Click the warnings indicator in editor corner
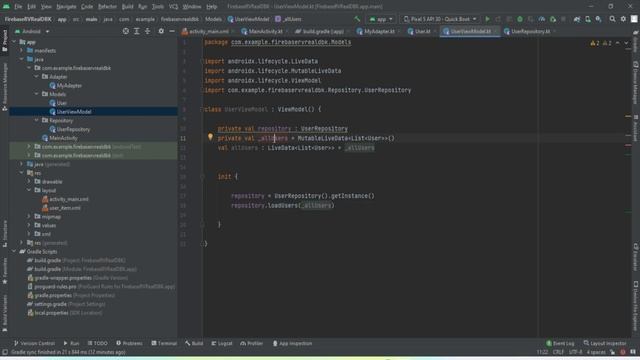640x360 pixels. [x=601, y=43]
